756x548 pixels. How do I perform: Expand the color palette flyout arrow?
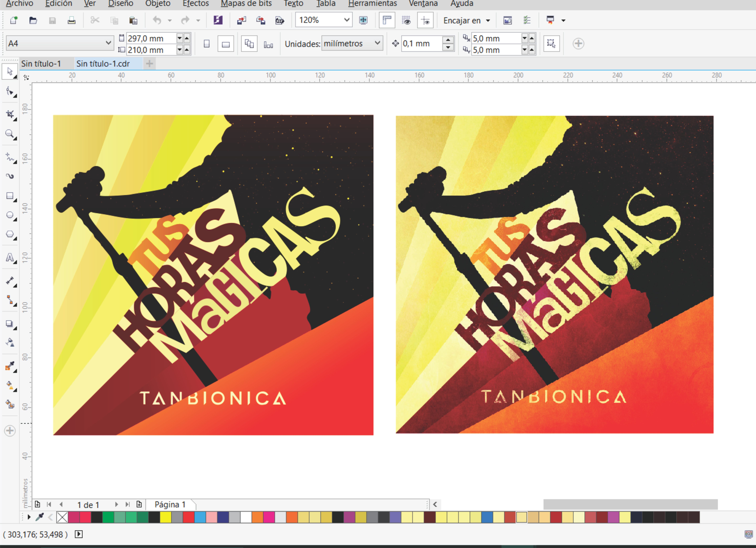(x=29, y=517)
